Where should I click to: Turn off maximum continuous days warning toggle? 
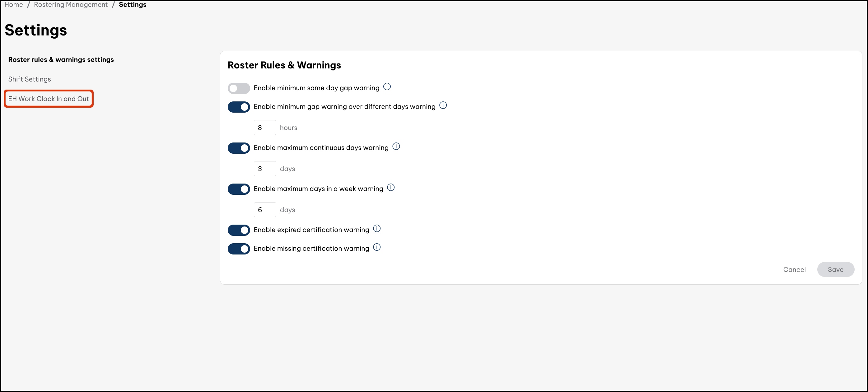point(239,148)
